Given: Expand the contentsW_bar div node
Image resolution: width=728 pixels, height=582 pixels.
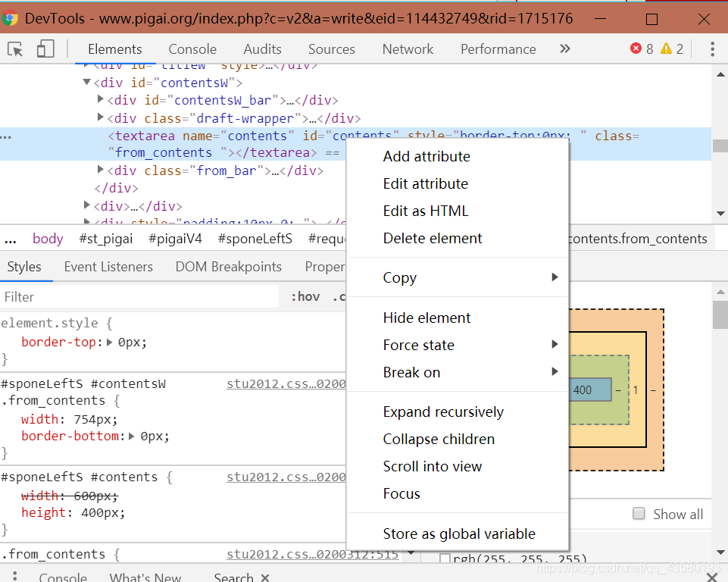Looking at the screenshot, I should tap(100, 99).
